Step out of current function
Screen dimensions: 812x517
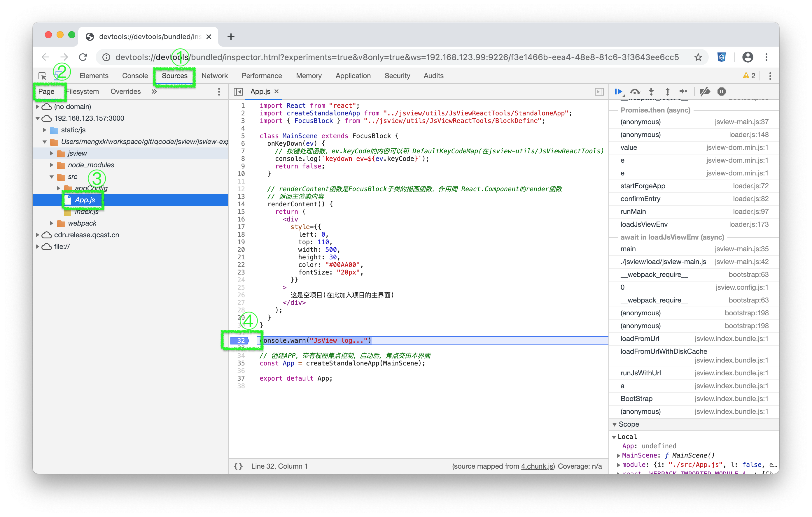[x=667, y=92]
